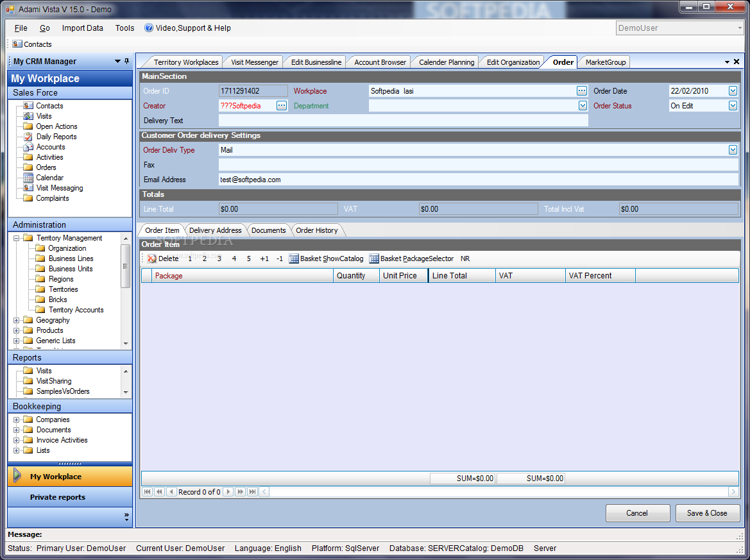Open Open Actions folder
750x560 pixels.
click(56, 126)
